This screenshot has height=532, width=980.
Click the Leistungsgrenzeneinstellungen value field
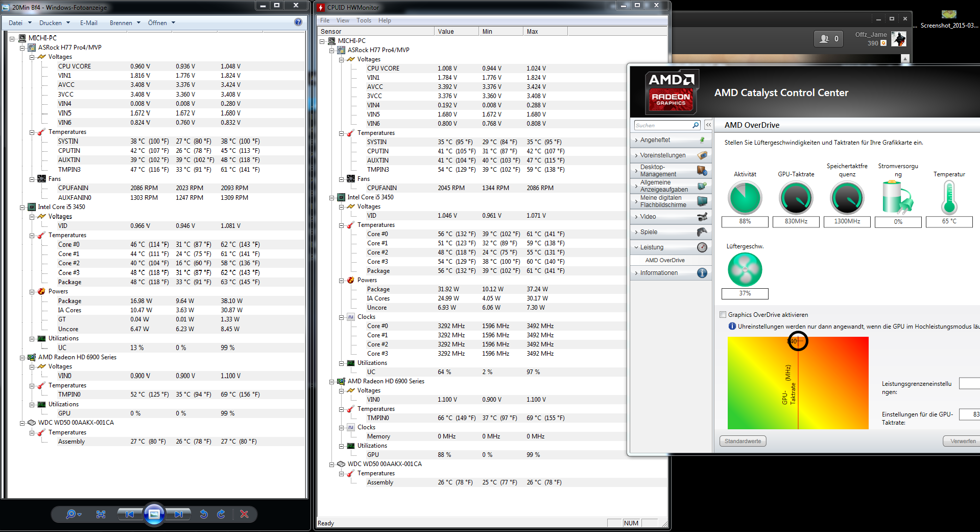click(x=969, y=383)
